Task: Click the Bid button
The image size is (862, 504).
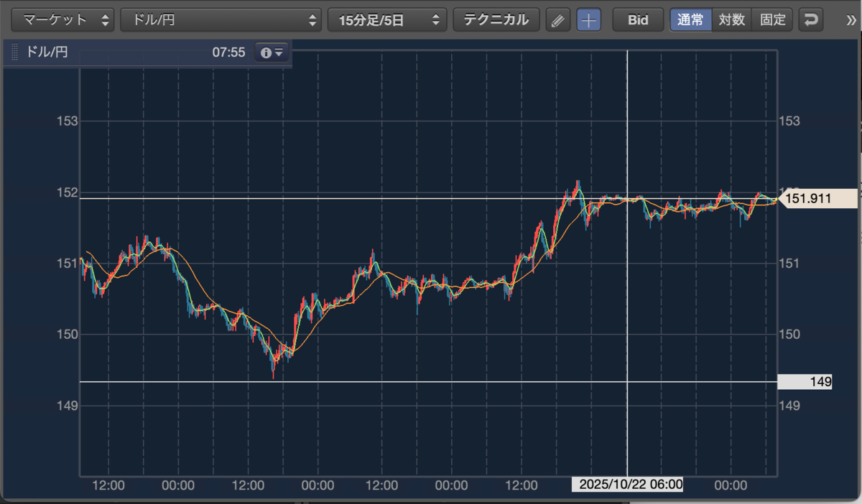Action: pos(638,20)
